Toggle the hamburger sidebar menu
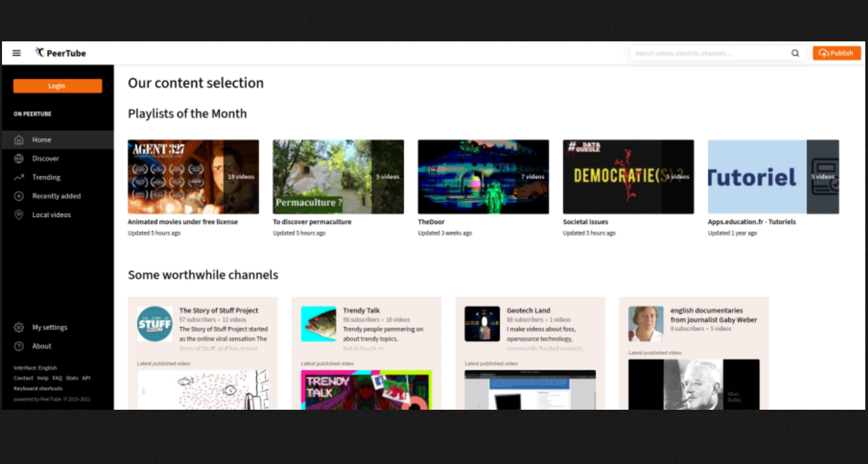The height and width of the screenshot is (464, 868). click(x=16, y=53)
